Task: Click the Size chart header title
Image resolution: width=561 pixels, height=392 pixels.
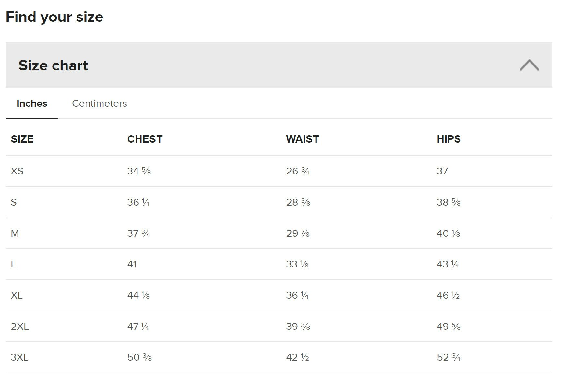Action: click(53, 65)
